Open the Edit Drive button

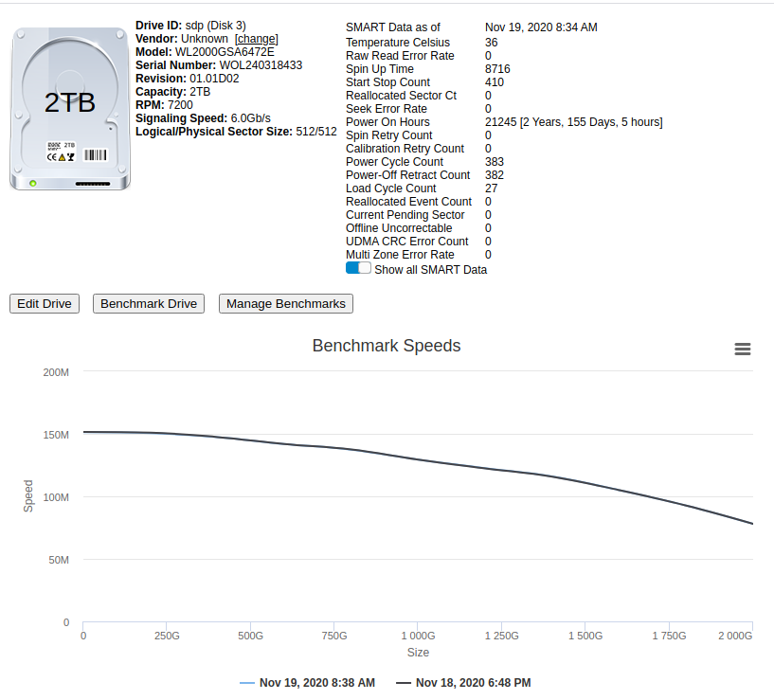pos(45,304)
